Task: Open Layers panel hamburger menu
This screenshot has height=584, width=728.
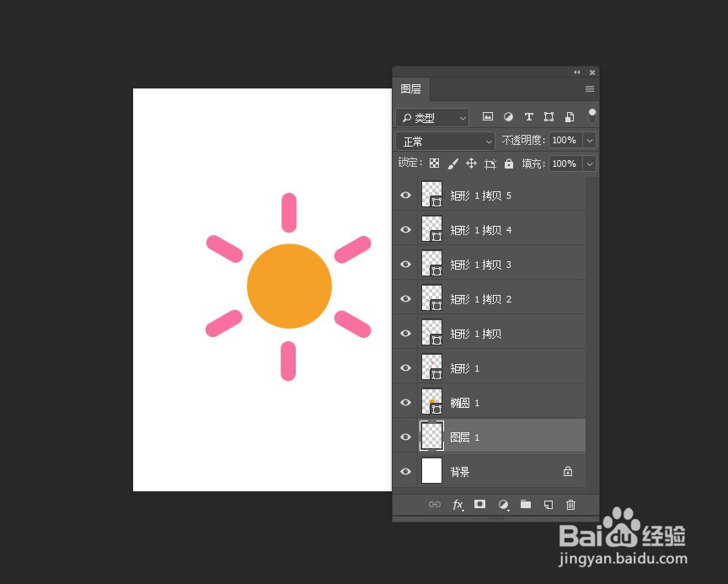Action: pos(590,88)
